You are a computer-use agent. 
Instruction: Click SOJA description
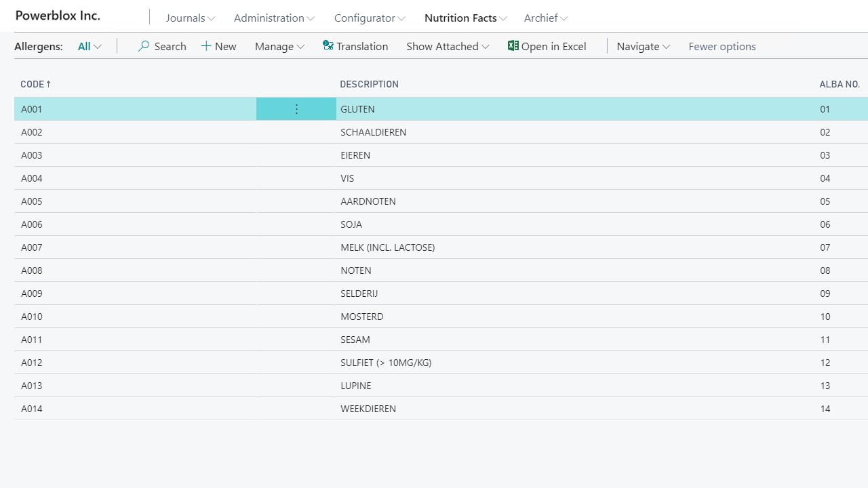point(351,224)
